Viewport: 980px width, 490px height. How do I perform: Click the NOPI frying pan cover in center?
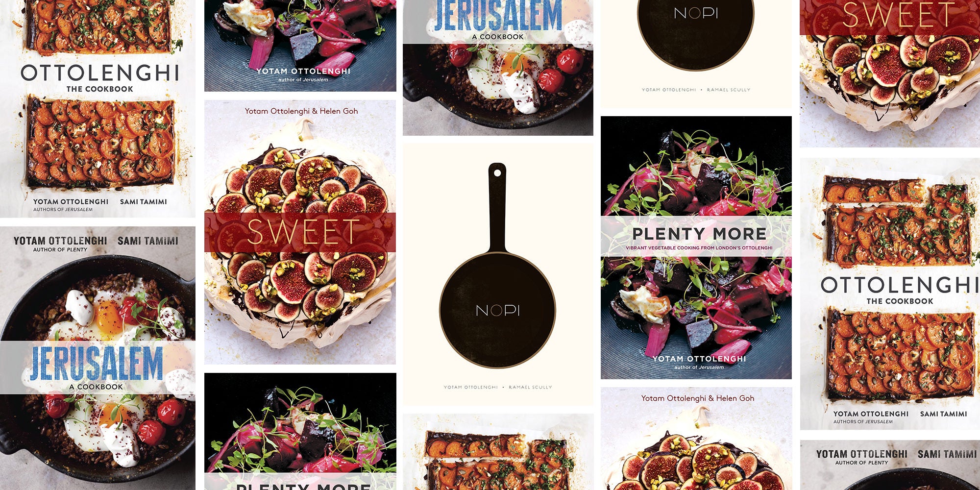click(x=498, y=274)
